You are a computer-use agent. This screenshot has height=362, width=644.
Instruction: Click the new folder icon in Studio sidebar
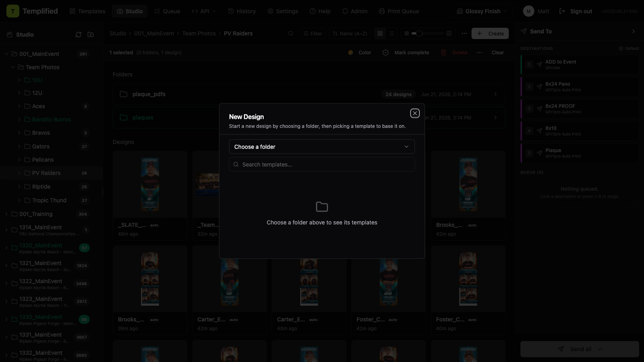click(x=91, y=35)
